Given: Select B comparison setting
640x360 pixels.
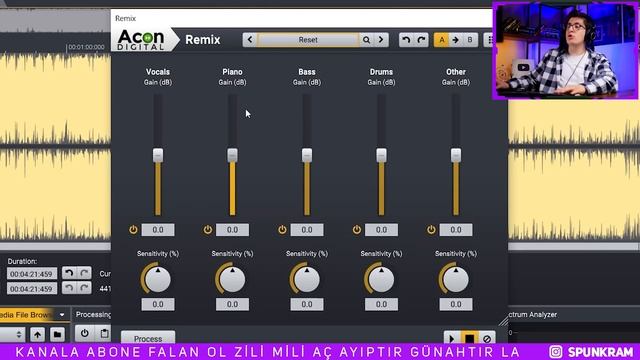Looking at the screenshot, I should [470, 40].
